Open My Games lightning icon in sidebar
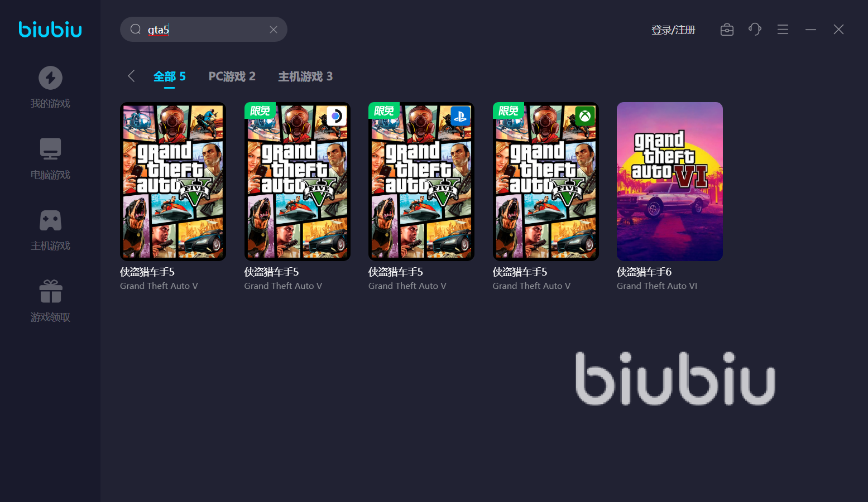 point(50,78)
